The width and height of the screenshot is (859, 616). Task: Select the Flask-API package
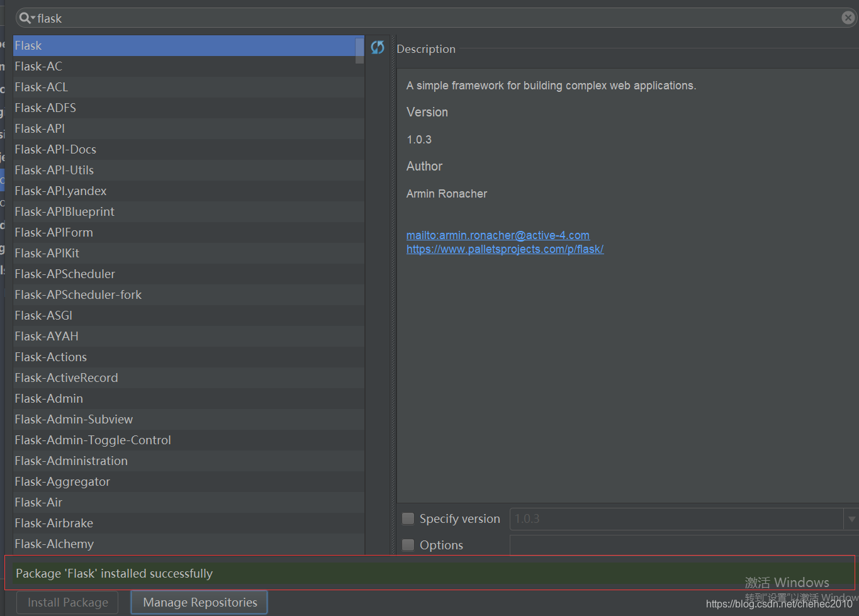click(188, 128)
